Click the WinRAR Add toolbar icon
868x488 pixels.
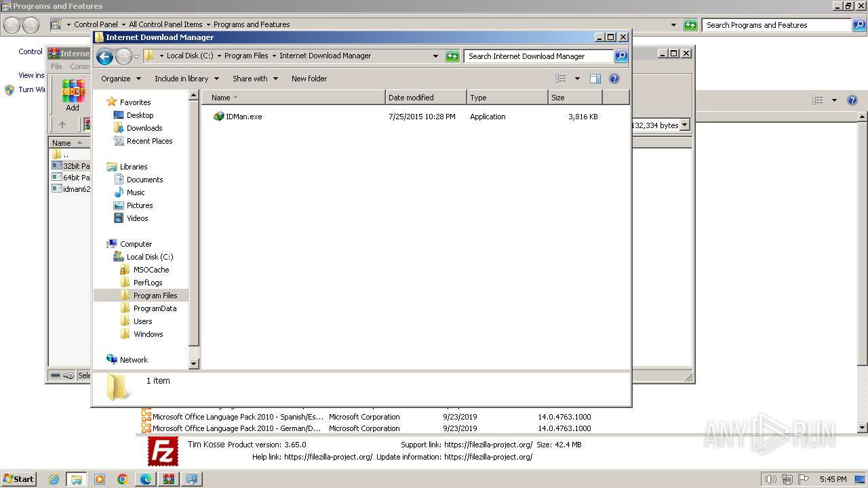(x=73, y=96)
